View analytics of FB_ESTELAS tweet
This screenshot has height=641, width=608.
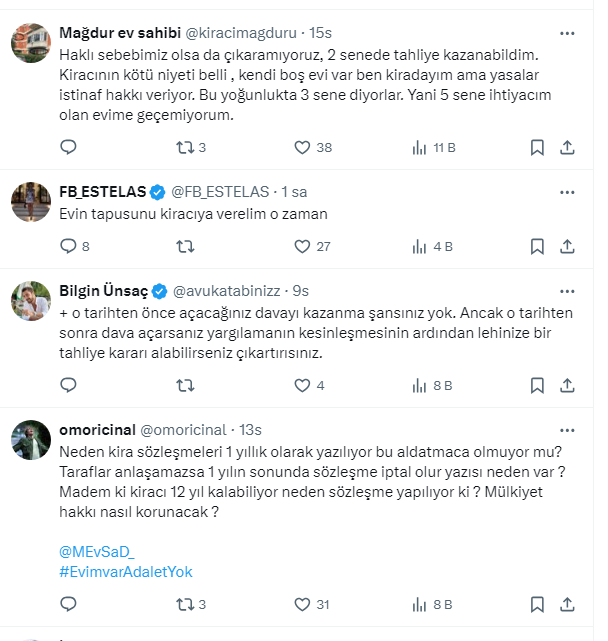pyautogui.click(x=420, y=246)
